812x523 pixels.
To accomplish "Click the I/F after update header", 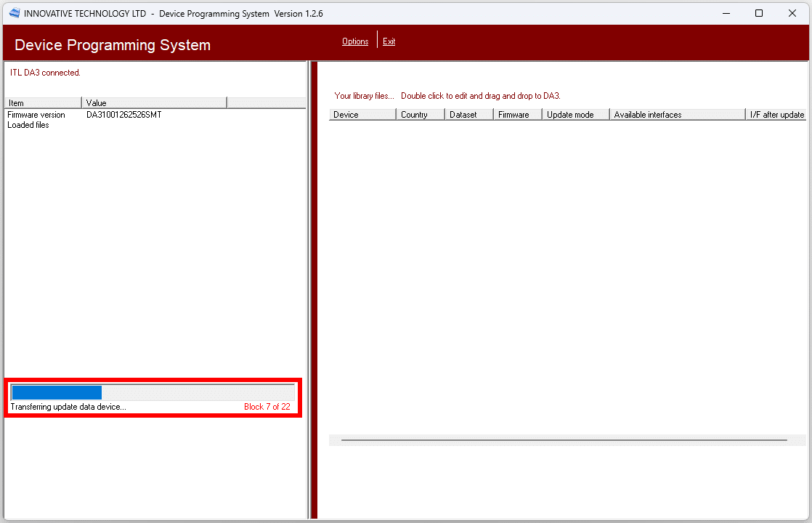I will (x=776, y=115).
